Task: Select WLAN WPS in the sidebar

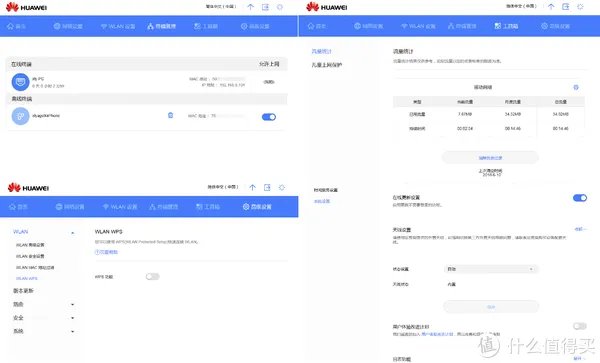Action: pyautogui.click(x=27, y=278)
